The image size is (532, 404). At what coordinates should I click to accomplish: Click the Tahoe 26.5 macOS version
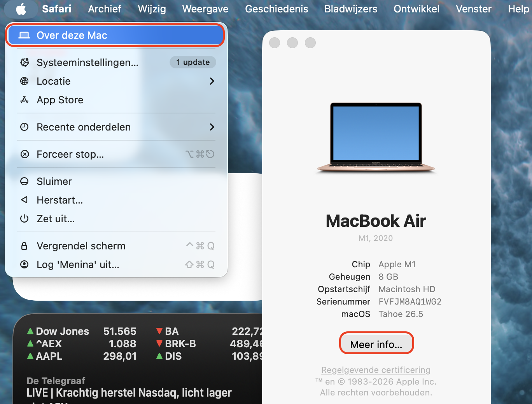401,314
